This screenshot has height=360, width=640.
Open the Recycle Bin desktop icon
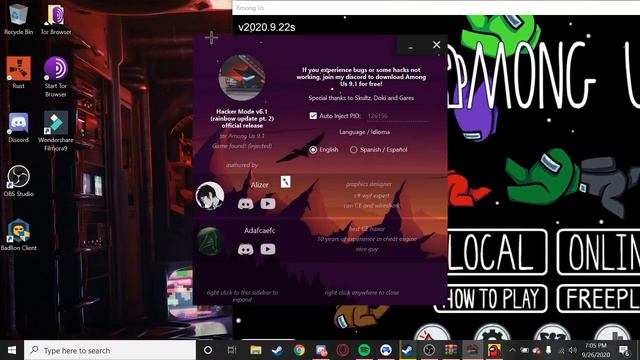pyautogui.click(x=18, y=19)
